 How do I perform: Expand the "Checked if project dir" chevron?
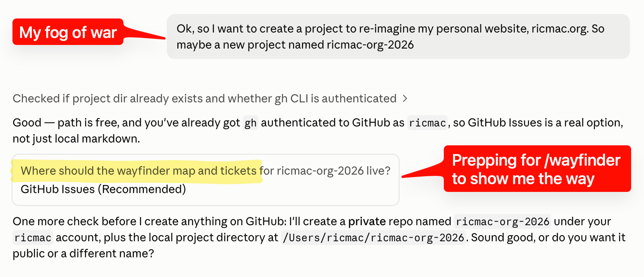click(x=405, y=98)
